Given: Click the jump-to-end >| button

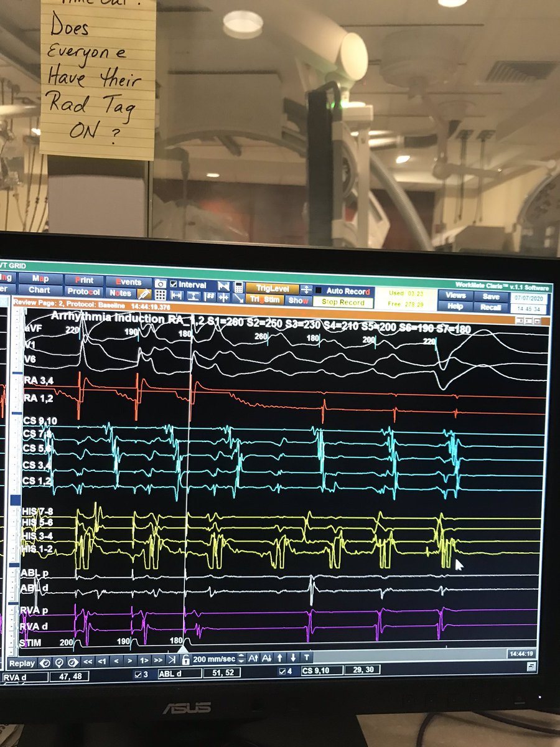Looking at the screenshot, I should point(172,660).
